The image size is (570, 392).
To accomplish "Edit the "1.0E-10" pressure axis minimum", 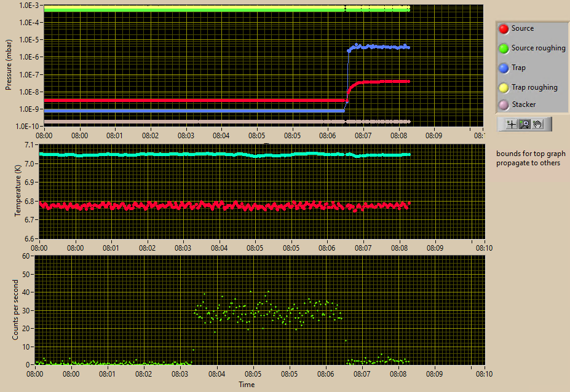I will coord(28,127).
